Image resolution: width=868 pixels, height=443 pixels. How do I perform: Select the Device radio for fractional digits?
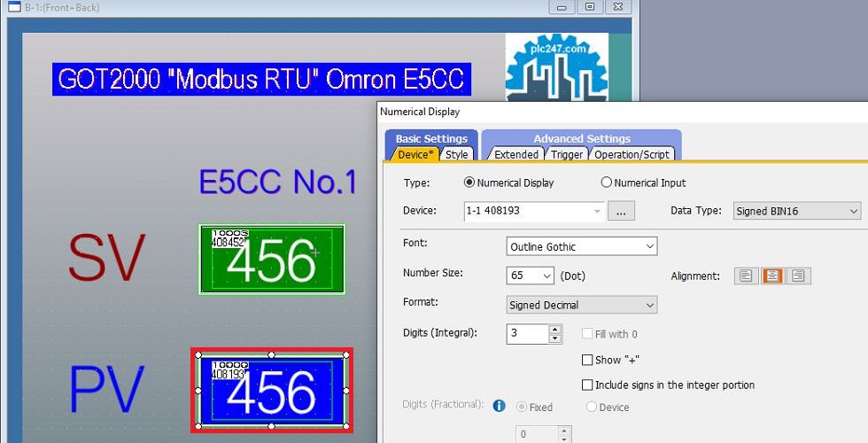pyautogui.click(x=592, y=407)
